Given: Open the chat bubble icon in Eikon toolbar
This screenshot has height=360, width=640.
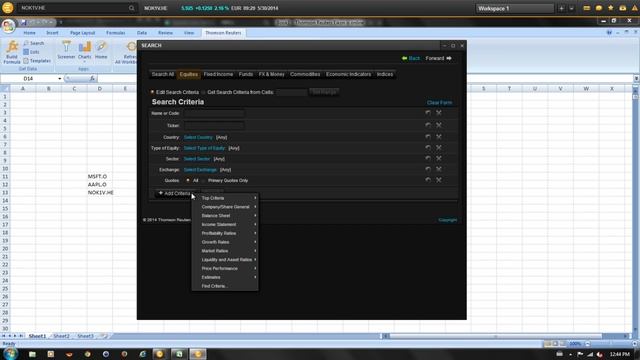Looking at the screenshot, I should 598,8.
